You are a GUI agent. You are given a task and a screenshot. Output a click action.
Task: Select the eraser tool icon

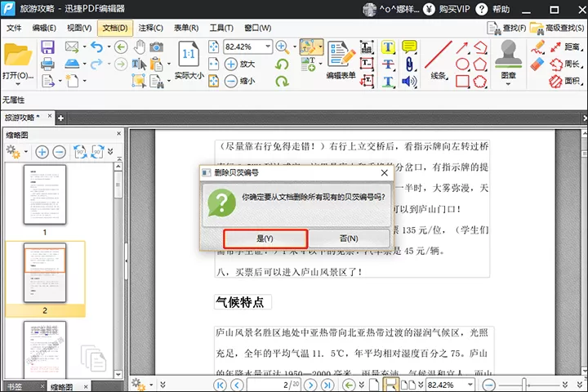537,64
